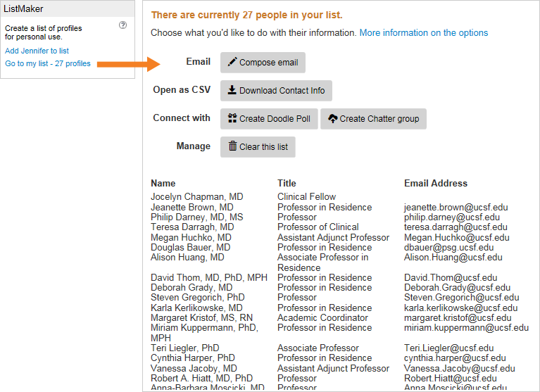Click the ListMaker help question mark icon
The height and width of the screenshot is (392, 540).
[x=123, y=25]
